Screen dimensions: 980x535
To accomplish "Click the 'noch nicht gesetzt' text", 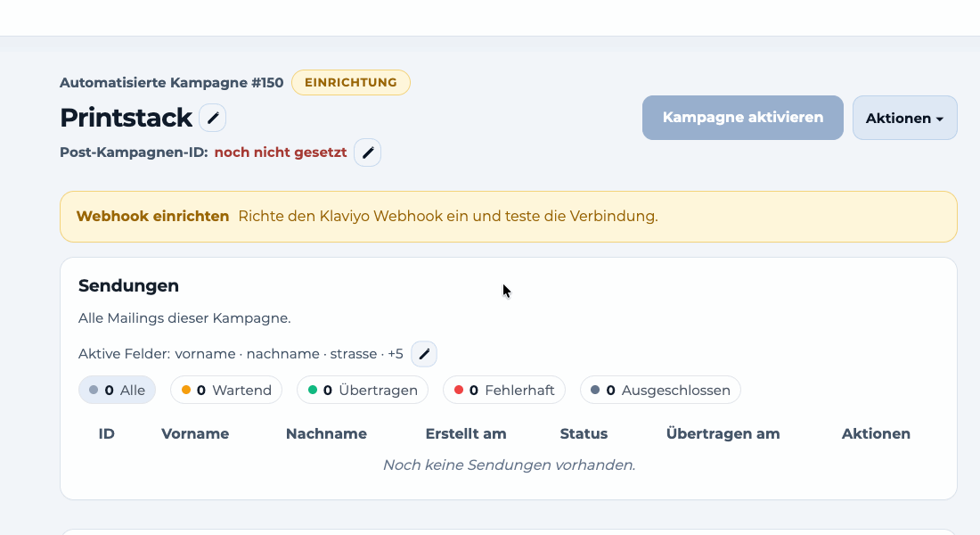I will tap(281, 152).
